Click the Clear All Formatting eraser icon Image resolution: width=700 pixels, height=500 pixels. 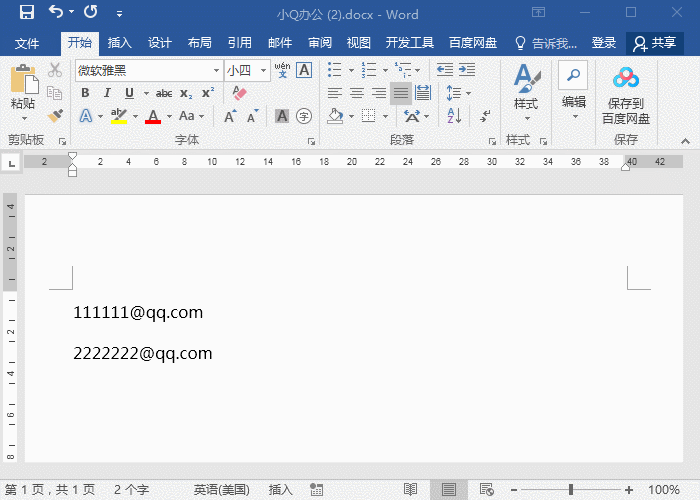[x=239, y=93]
